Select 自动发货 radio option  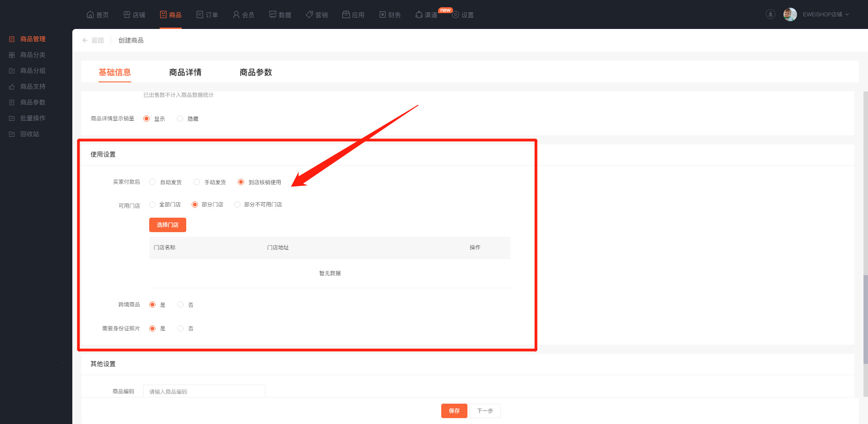[x=153, y=182]
